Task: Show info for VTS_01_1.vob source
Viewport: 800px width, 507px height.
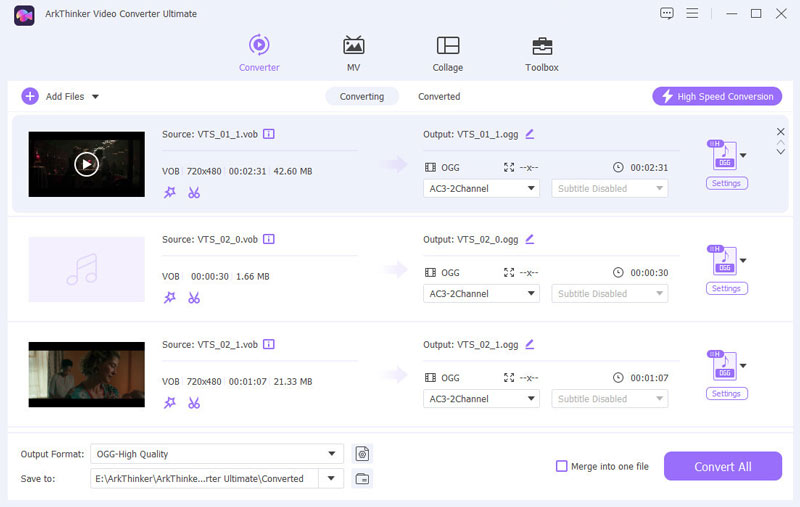Action: pos(268,134)
